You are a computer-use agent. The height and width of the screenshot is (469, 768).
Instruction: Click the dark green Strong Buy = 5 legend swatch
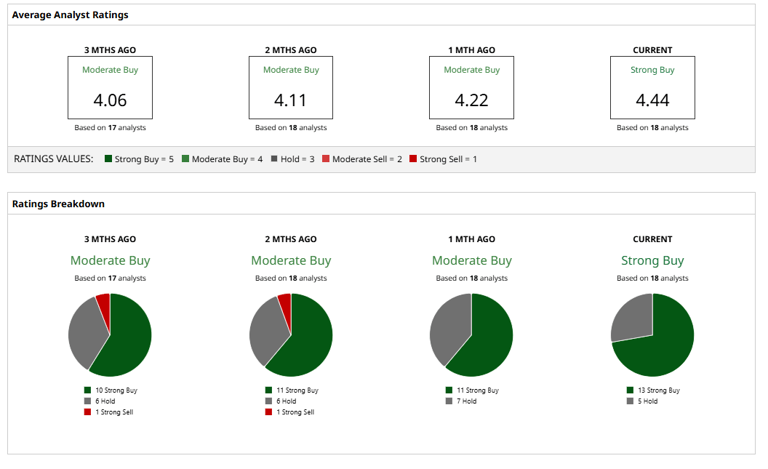click(107, 159)
